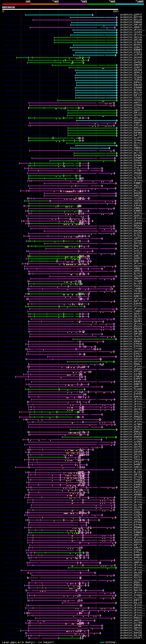
Task: Select hit label UniRef100_B6TDA1
Action: [x=131, y=90]
